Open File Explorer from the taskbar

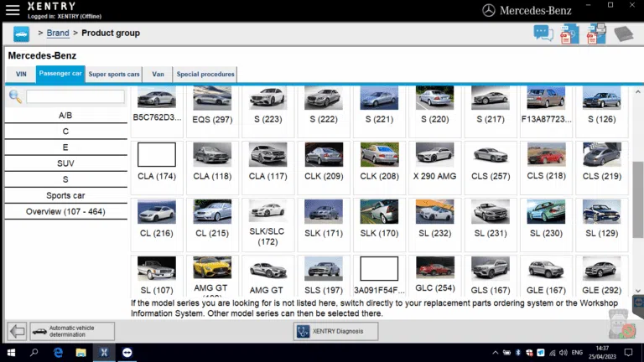click(x=80, y=353)
